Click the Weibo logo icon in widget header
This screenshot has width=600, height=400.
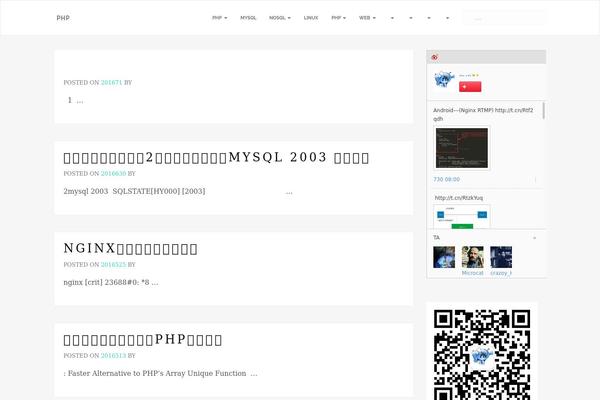(x=434, y=57)
